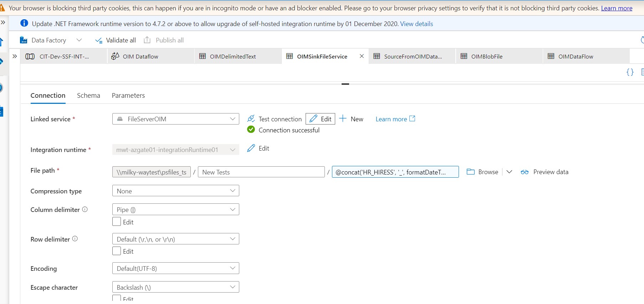This screenshot has height=304, width=644.
Task: Open Learn more link in cookie warning
Action: (617, 8)
